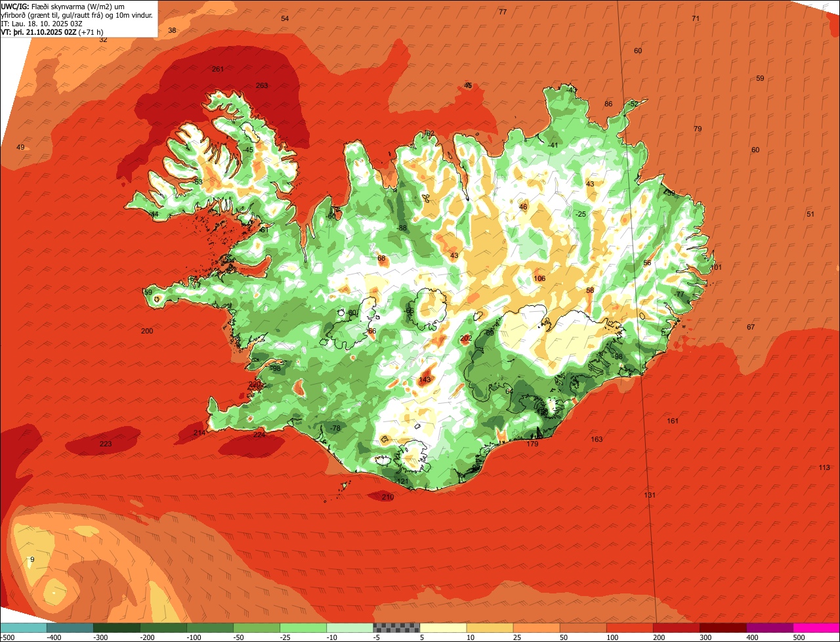Click the map value -52 in the northeast
840x642 pixels.
pyautogui.click(x=633, y=104)
